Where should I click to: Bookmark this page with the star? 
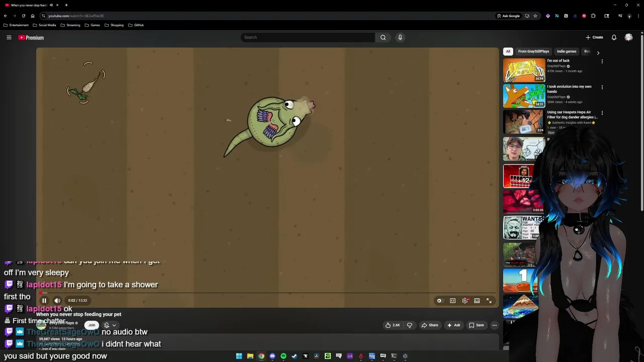coord(535,16)
